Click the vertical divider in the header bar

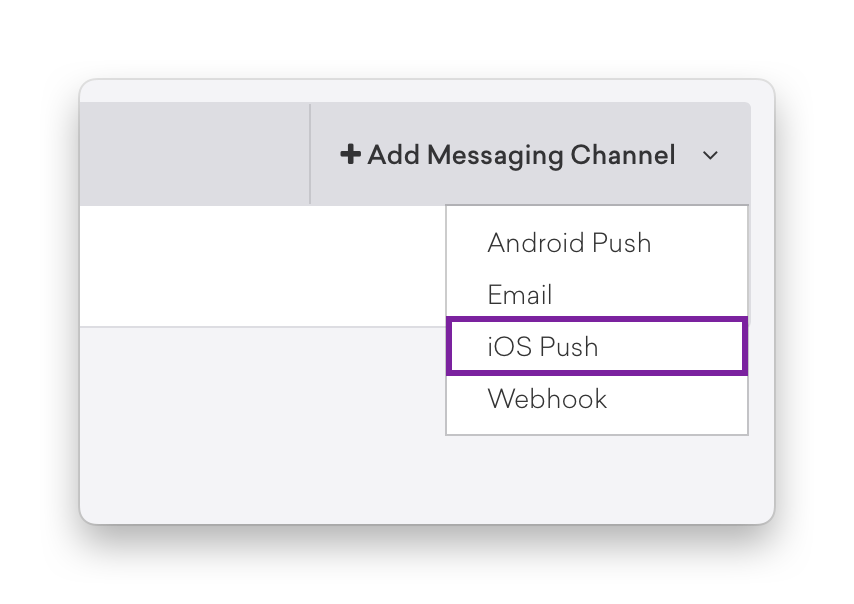[x=310, y=154]
